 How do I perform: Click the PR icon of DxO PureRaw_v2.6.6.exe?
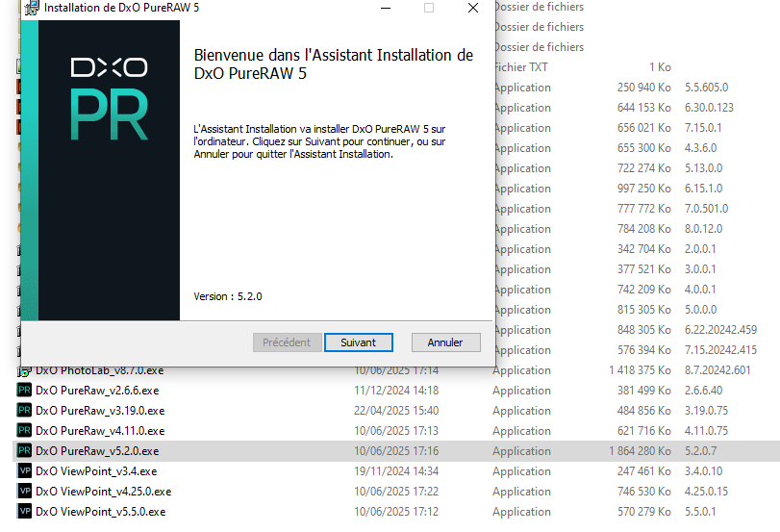(x=24, y=391)
